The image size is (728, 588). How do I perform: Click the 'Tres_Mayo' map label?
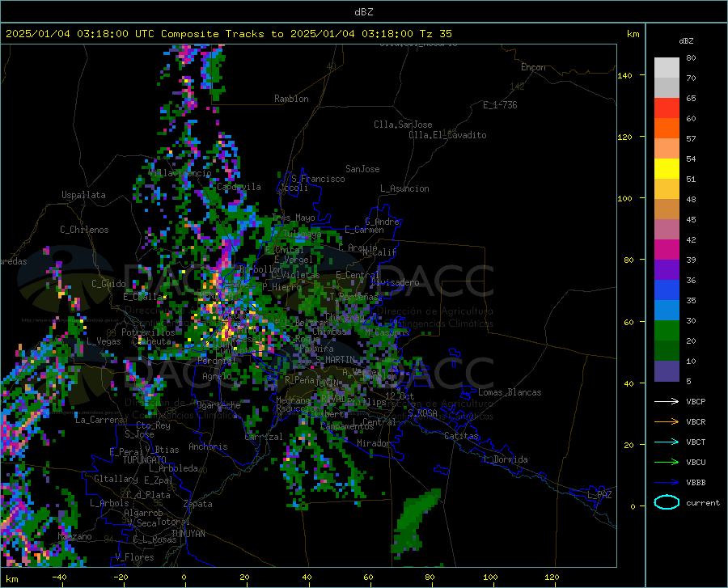tap(294, 218)
